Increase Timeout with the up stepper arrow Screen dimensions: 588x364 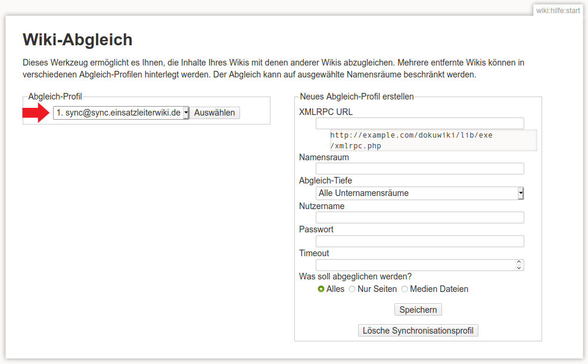click(519, 262)
